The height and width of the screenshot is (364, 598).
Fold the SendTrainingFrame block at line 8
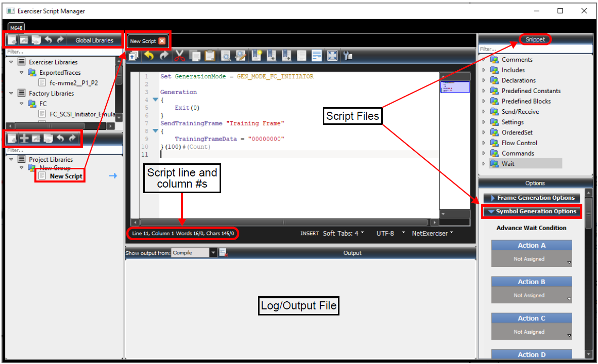pos(155,131)
